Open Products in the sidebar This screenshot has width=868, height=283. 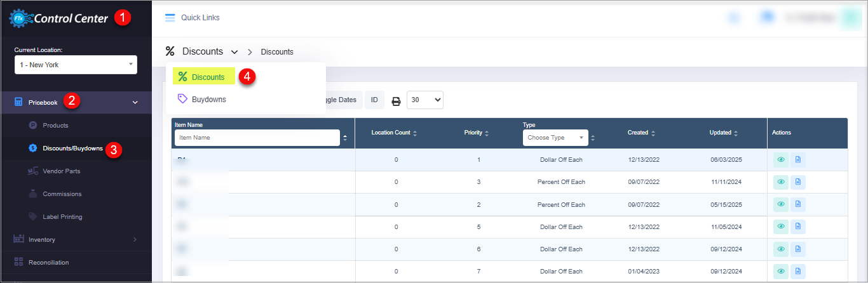[x=55, y=126]
